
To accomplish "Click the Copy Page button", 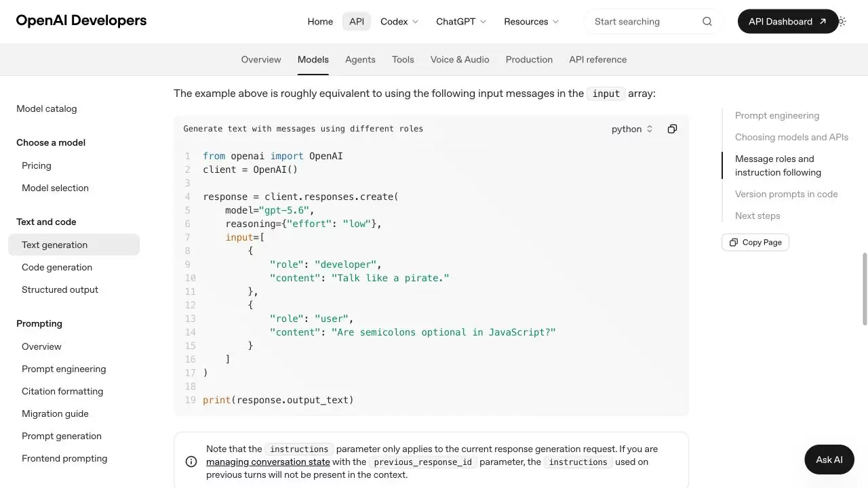I will [755, 243].
